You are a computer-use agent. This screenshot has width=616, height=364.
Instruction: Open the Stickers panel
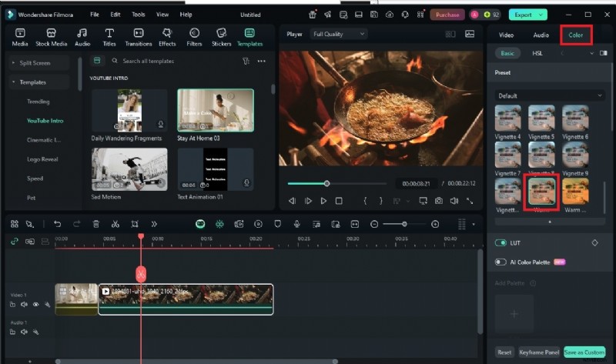(x=221, y=36)
